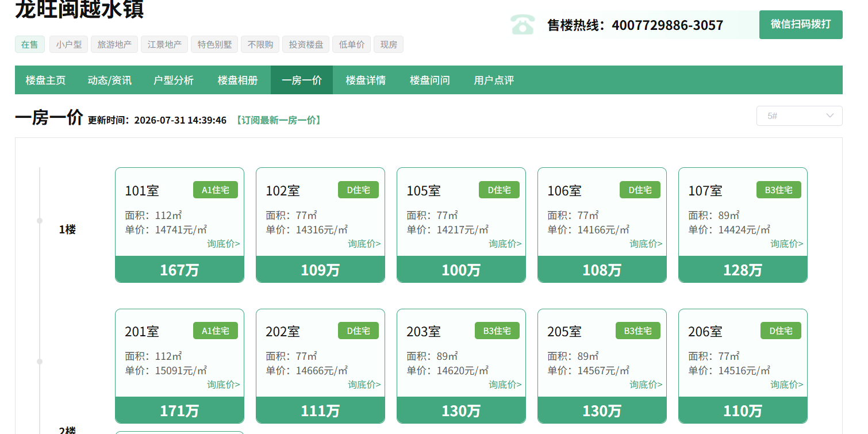
Task: Click the 在售 status tag
Action: pos(30,44)
